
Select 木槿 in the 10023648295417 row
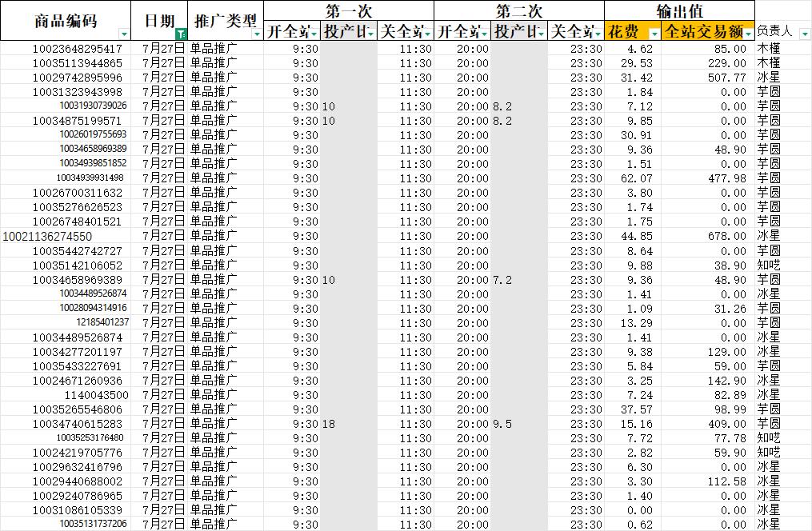(x=769, y=49)
